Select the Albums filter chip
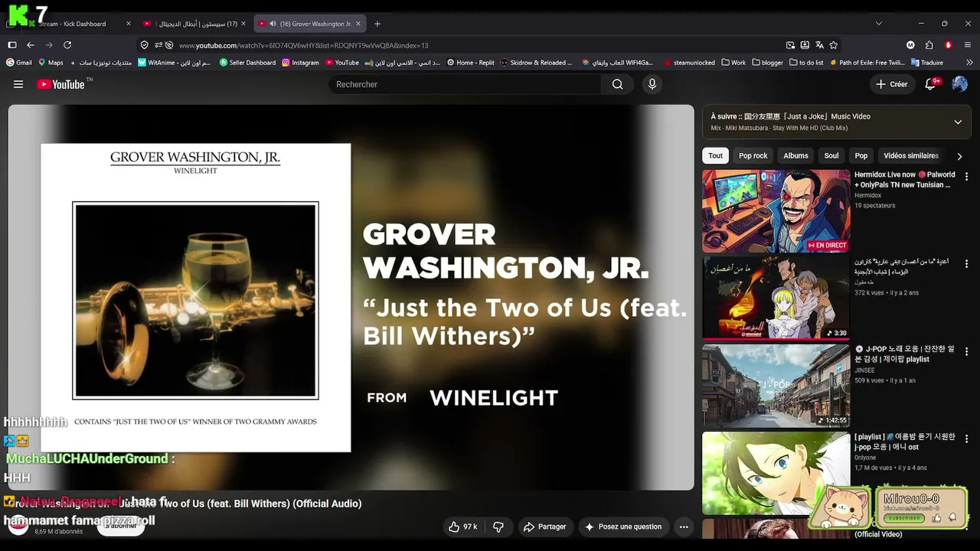The width and height of the screenshot is (980, 551). click(x=795, y=156)
